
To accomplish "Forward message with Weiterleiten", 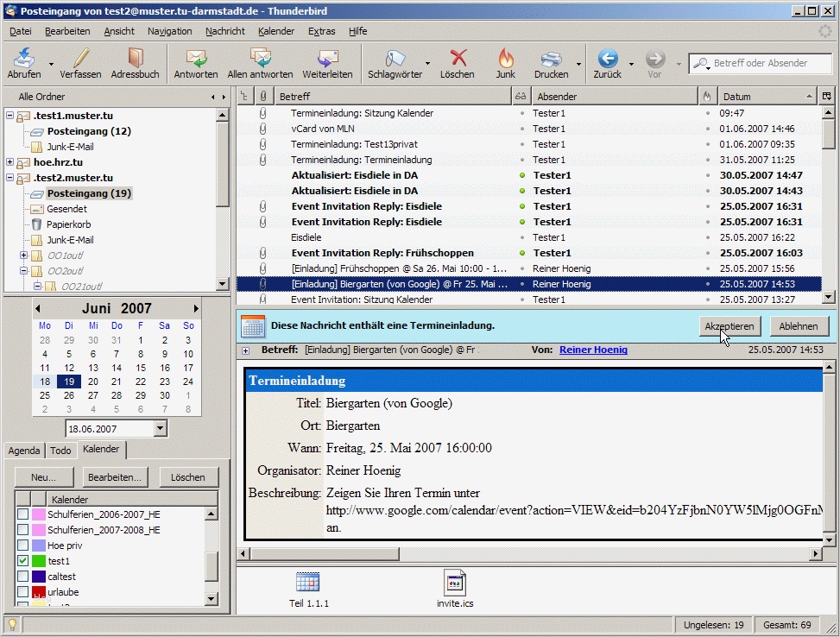I will tap(327, 63).
